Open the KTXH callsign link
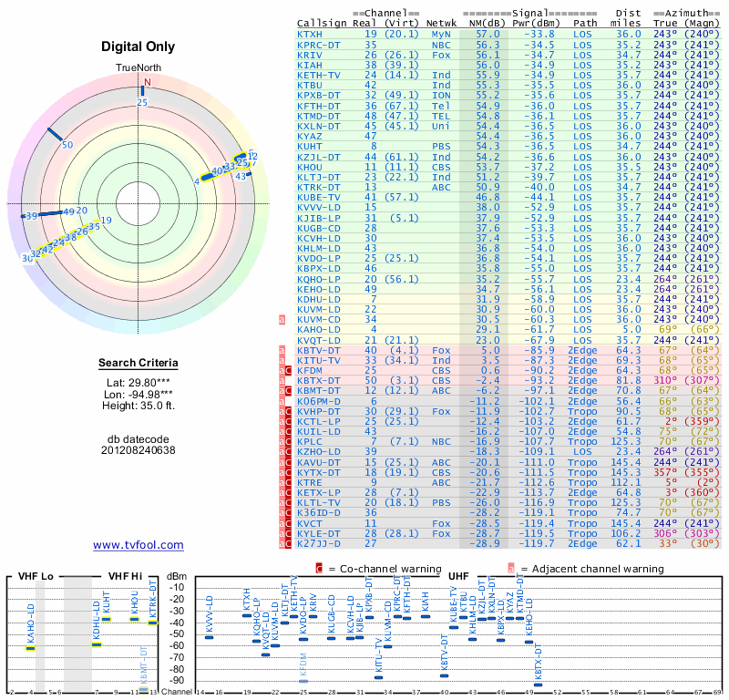729x700 pixels. [x=310, y=34]
